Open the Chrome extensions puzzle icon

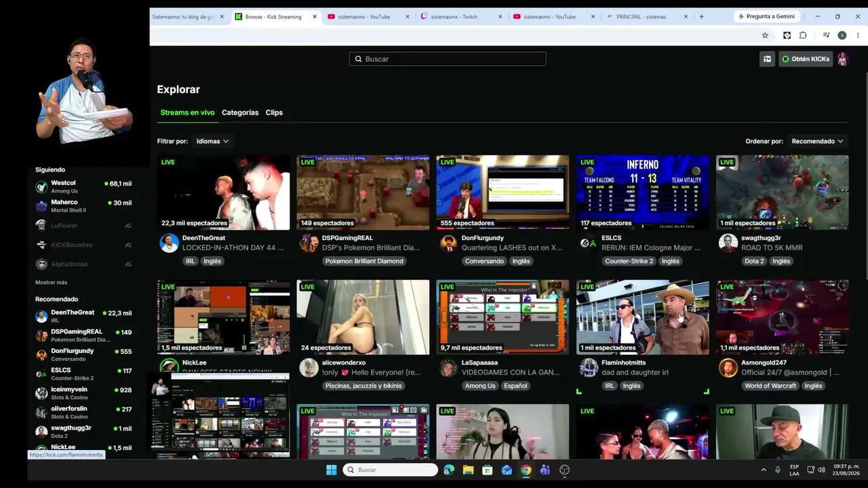click(803, 35)
